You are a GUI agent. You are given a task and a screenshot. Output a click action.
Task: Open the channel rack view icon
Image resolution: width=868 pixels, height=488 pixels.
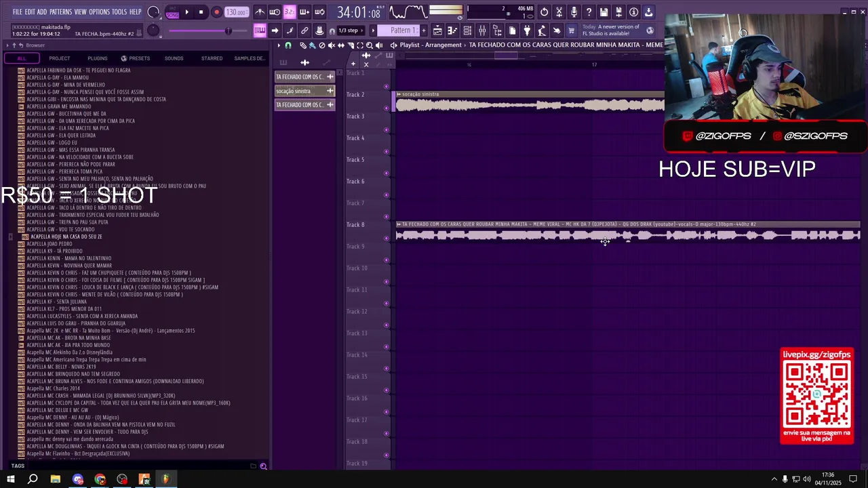[467, 30]
